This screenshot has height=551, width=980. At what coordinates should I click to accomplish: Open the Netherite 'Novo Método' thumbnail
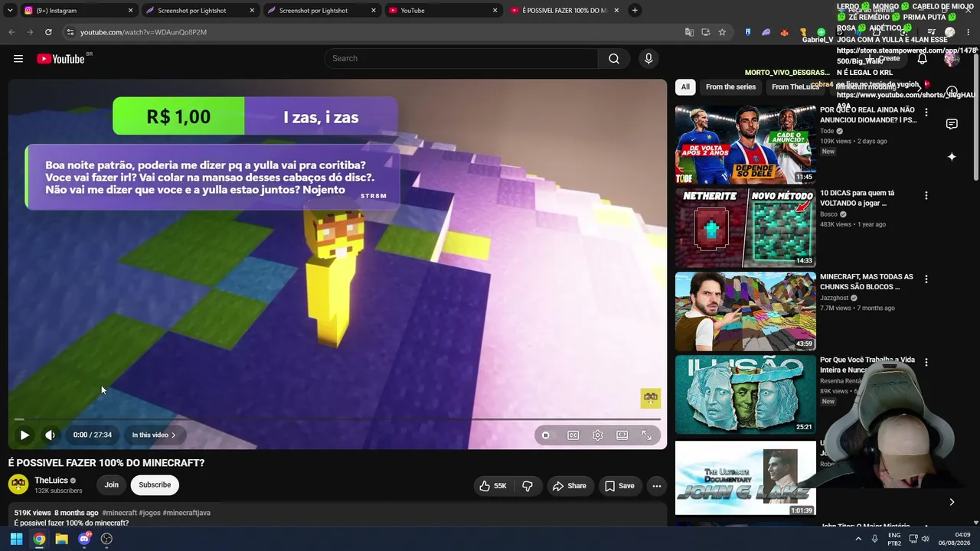pos(745,228)
